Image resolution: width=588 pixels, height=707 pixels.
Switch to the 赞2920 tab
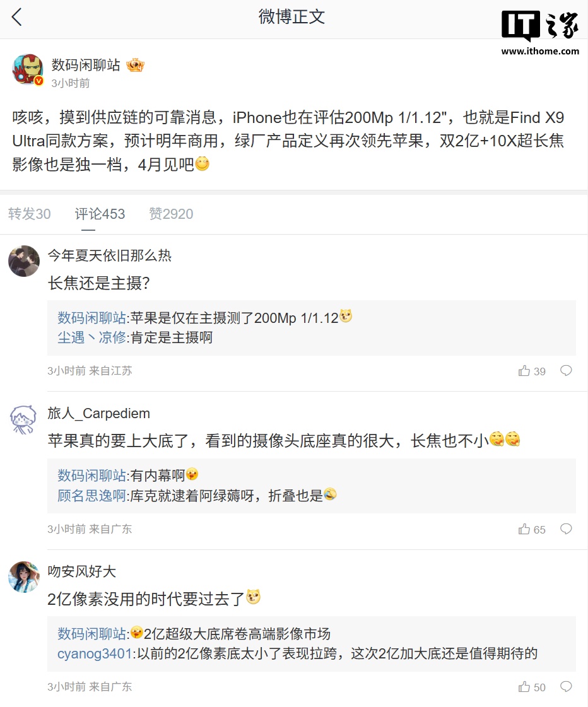pos(170,214)
